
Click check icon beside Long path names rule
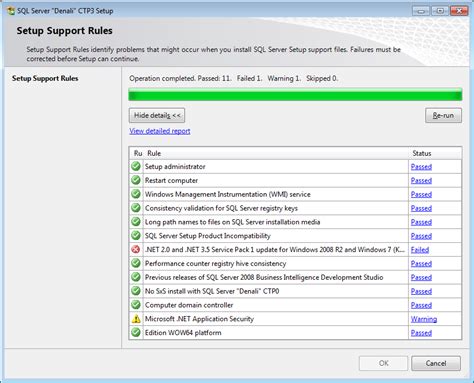pyautogui.click(x=136, y=222)
